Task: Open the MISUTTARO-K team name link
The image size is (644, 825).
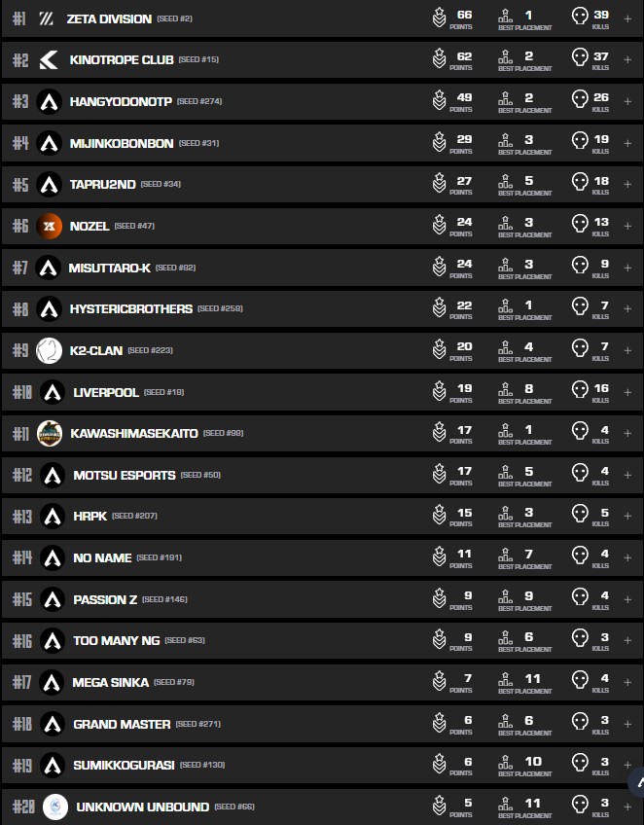Action: (x=109, y=268)
